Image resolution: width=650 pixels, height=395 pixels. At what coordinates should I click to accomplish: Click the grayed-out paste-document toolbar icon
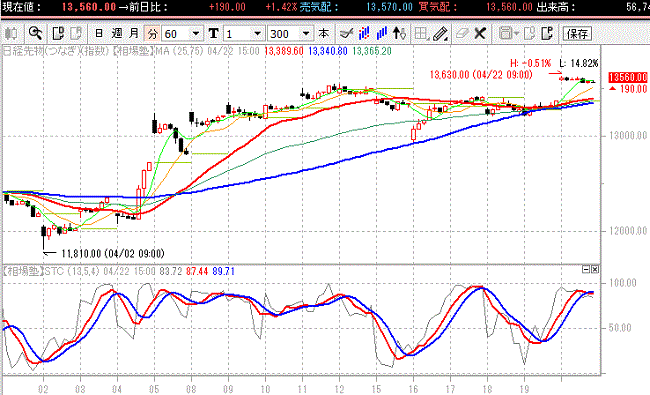coord(76,33)
